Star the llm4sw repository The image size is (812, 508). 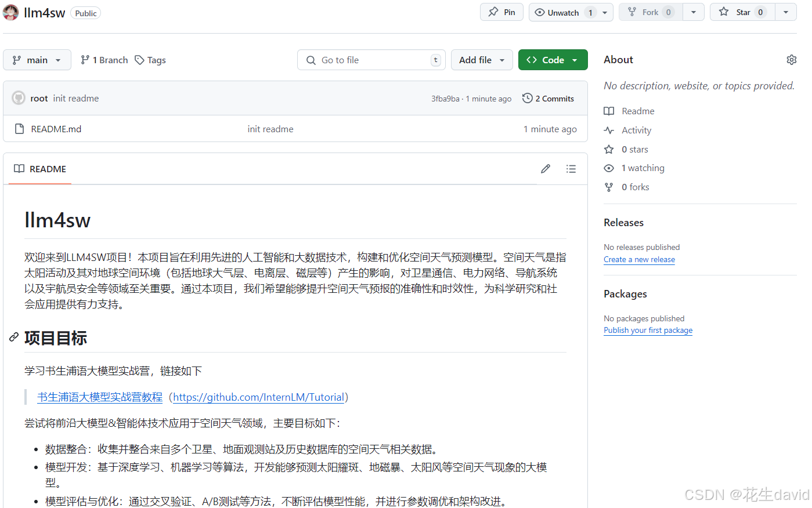click(x=742, y=12)
